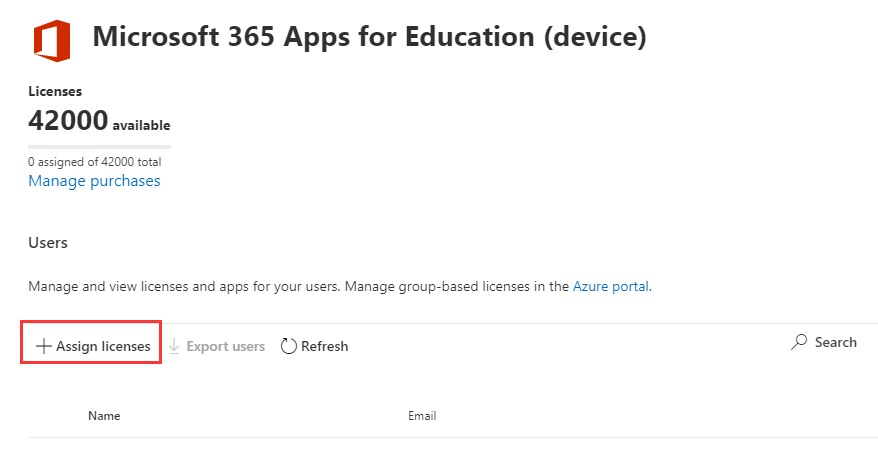Click the 'Manage and view licenses' description text
The height and width of the screenshot is (457, 878).
(299, 286)
